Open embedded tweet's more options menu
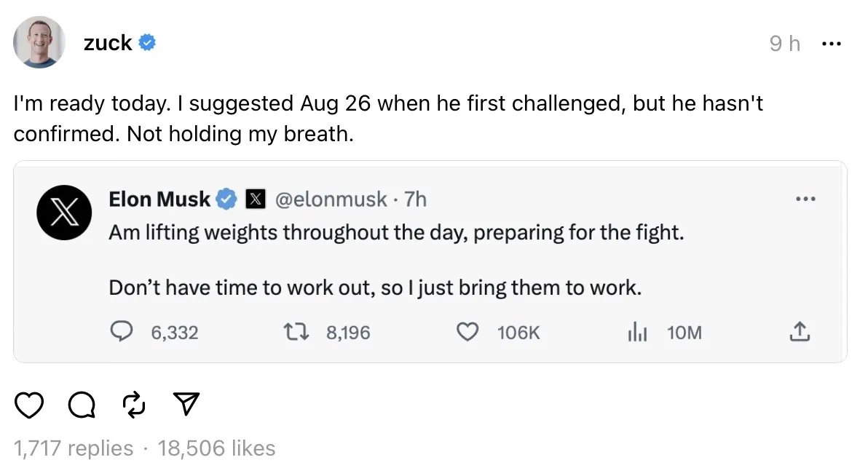Screen dimensions: 868x476 point(806,199)
